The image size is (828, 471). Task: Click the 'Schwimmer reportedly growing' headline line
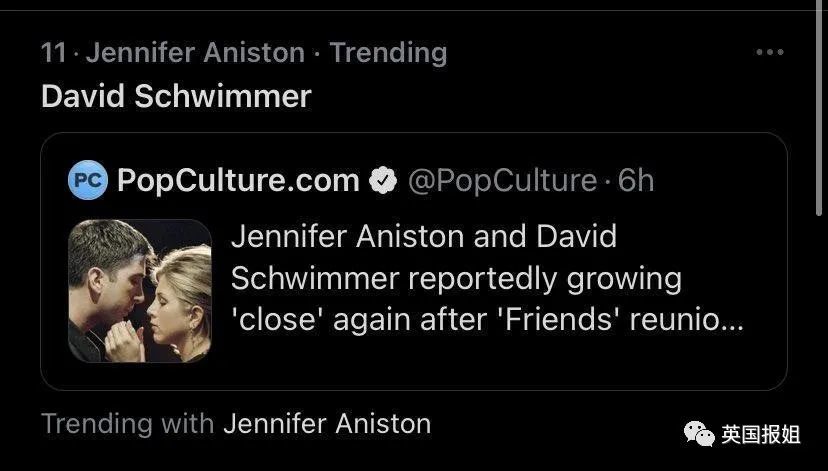[456, 278]
